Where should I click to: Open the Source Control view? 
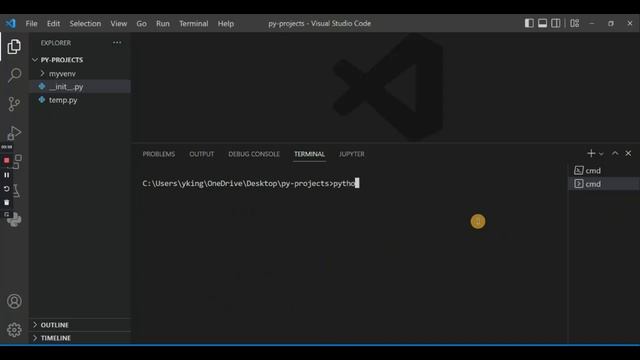[x=14, y=104]
